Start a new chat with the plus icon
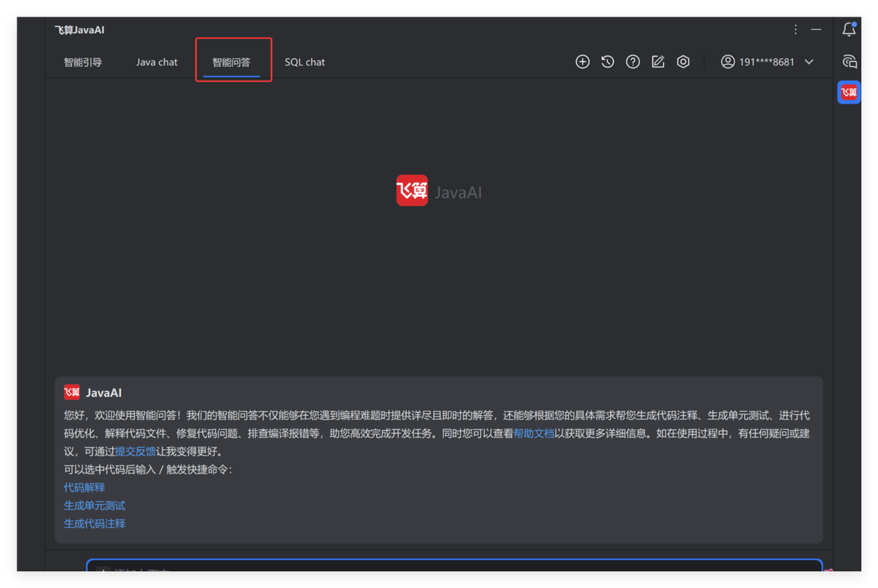Image resolution: width=878 pixels, height=588 pixels. [582, 62]
